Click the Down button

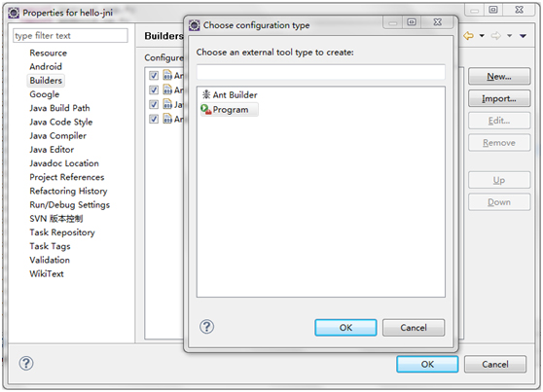(x=499, y=202)
